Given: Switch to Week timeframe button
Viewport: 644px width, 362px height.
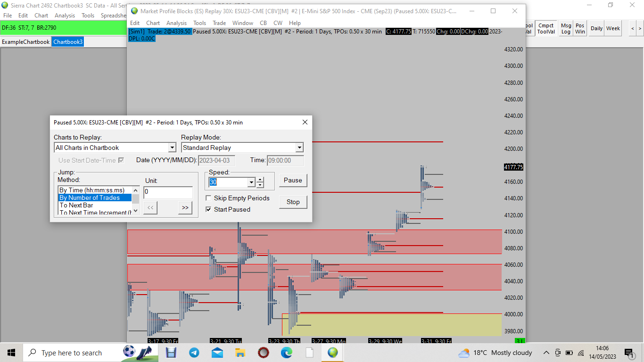Looking at the screenshot, I should [613, 28].
